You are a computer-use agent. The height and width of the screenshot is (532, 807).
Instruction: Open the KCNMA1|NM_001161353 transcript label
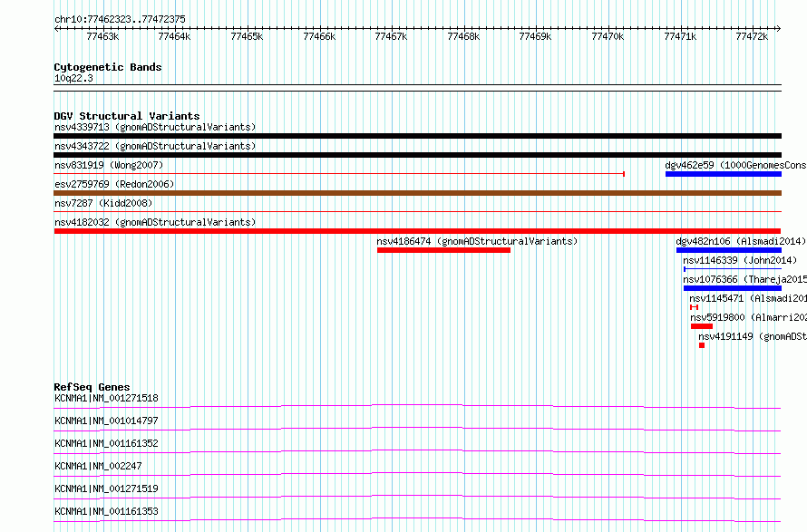[106, 511]
